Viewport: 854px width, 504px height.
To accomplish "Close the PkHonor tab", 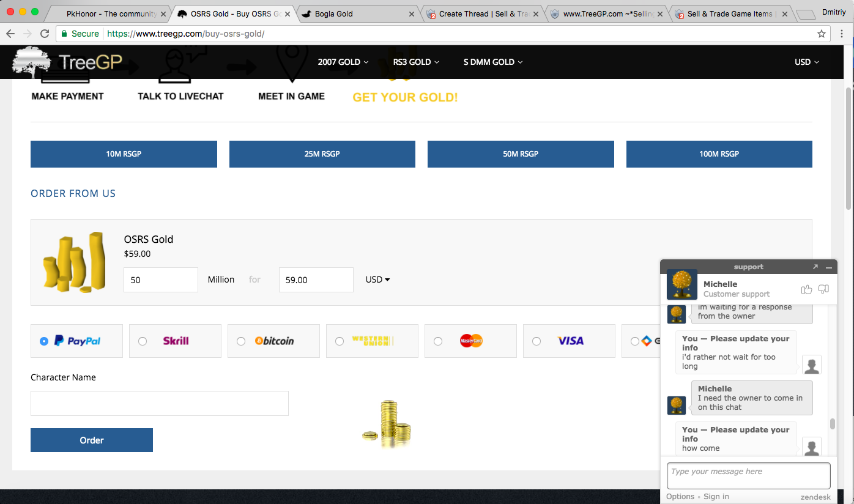I will point(163,14).
